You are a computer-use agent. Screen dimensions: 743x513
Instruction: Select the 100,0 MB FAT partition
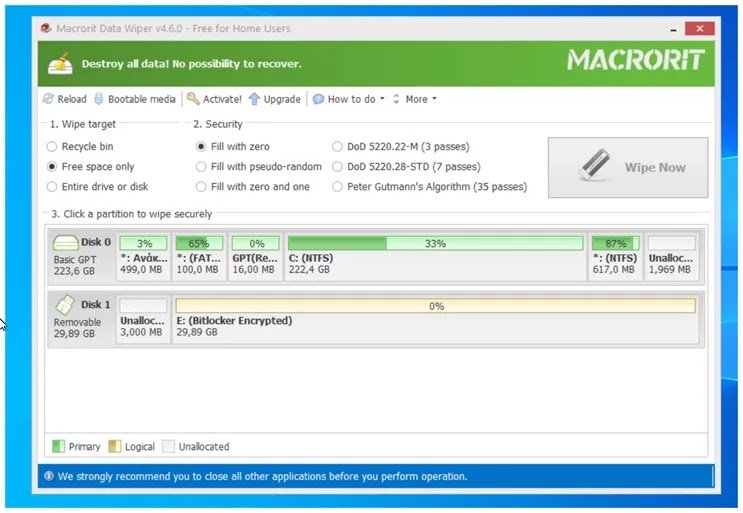(199, 257)
